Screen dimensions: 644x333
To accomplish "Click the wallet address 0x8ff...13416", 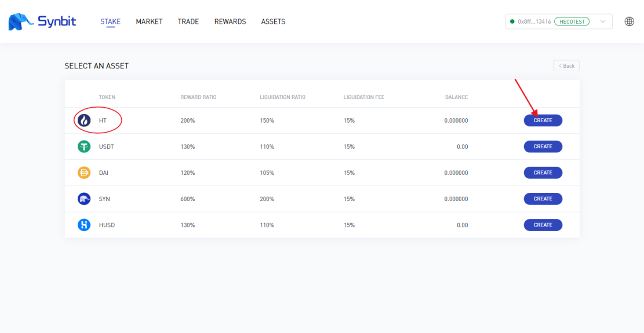I will tap(534, 21).
